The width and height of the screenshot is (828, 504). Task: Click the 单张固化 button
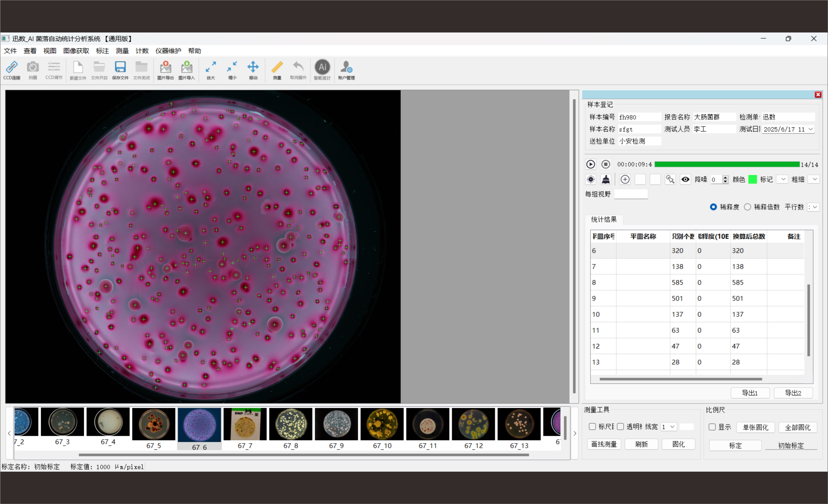[755, 427]
